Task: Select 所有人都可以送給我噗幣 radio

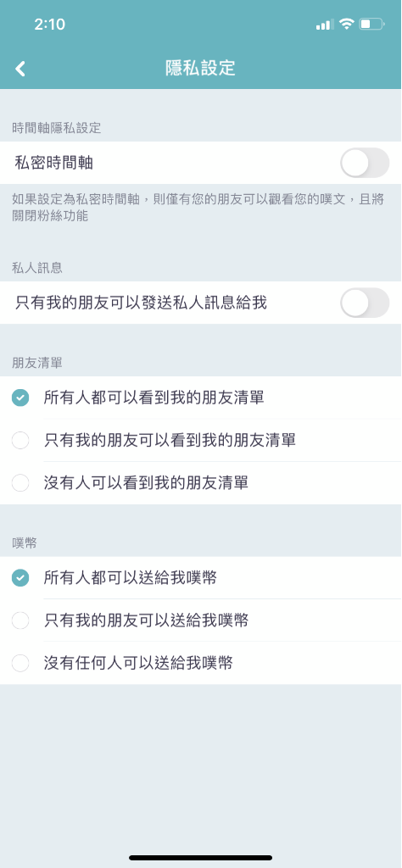Action: click(20, 578)
